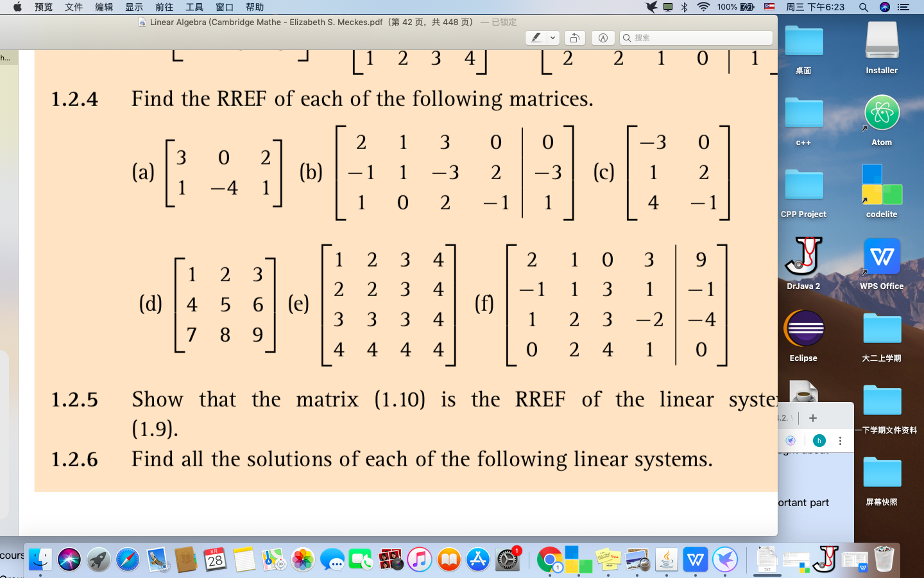Click the rotate page button in Preview
The height and width of the screenshot is (578, 924).
click(x=575, y=38)
